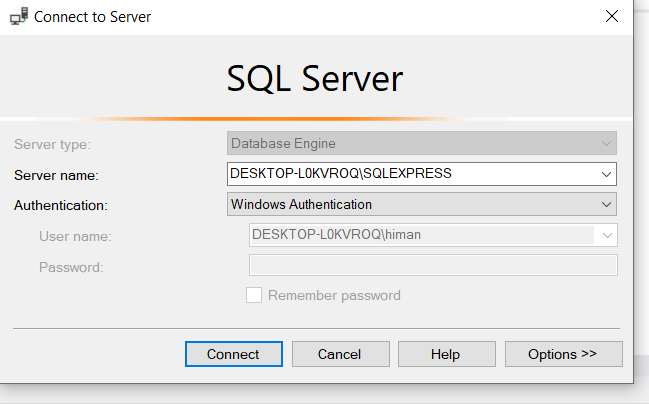
Task: Click the Connect to Server title text
Action: (92, 17)
